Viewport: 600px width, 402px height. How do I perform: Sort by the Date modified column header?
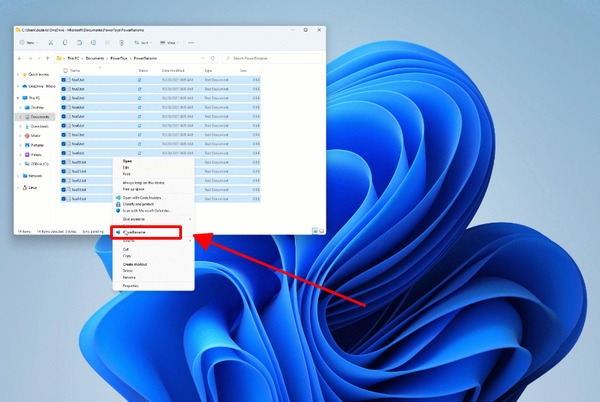pyautogui.click(x=173, y=71)
